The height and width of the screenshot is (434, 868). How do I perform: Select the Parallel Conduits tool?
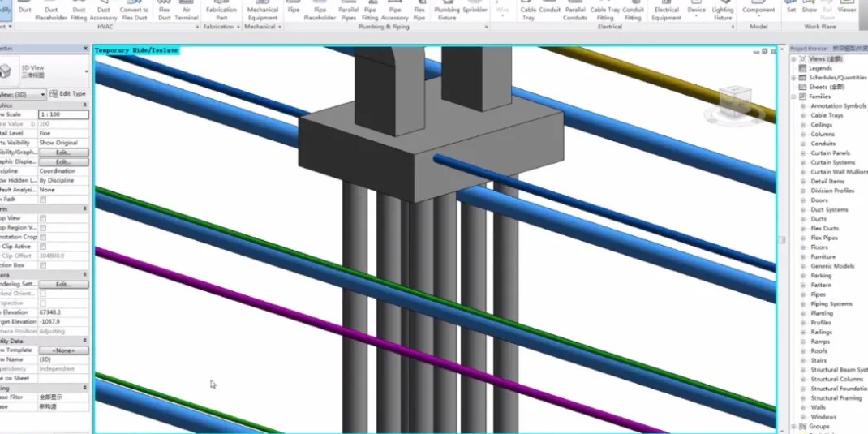coord(575,10)
